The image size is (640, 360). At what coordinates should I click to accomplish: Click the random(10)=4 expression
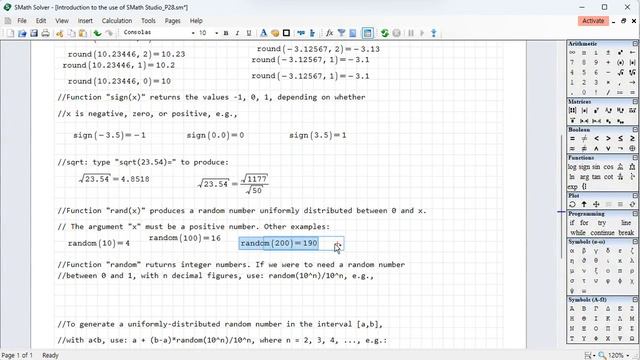[99, 243]
